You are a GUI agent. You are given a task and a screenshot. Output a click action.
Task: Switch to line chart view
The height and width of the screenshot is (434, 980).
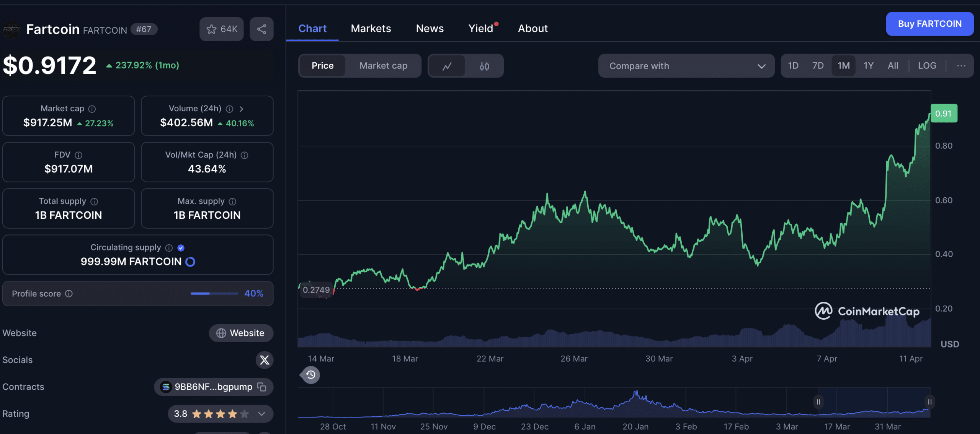[447, 66]
